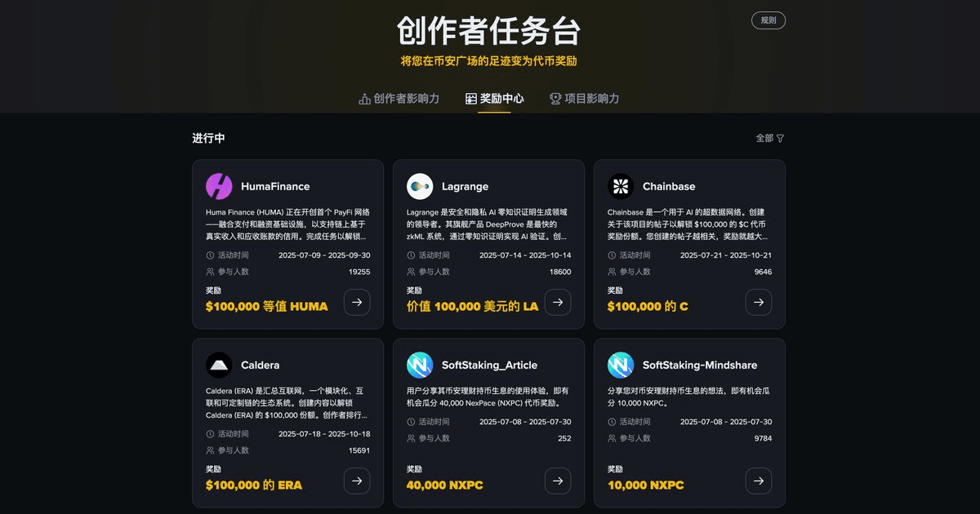The width and height of the screenshot is (980, 514).
Task: Open the SoftStaking_Article card title
Action: click(x=489, y=365)
